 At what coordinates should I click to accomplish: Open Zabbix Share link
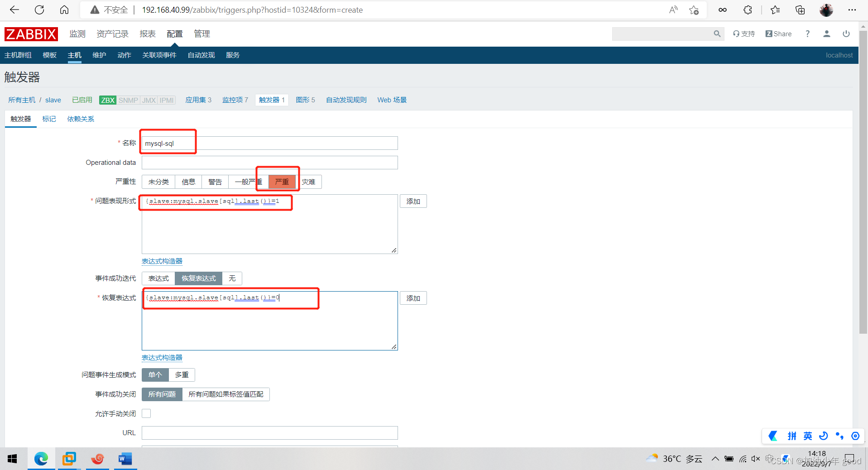pyautogui.click(x=778, y=34)
